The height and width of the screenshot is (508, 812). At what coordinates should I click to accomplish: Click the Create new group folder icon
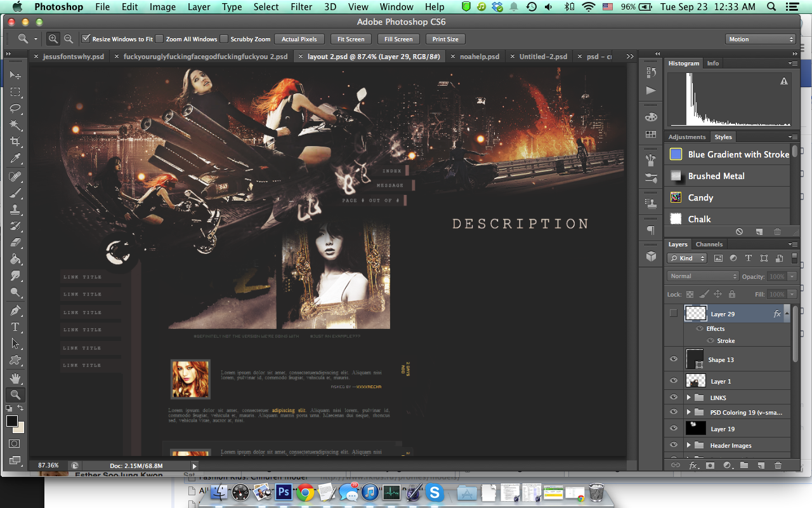pyautogui.click(x=743, y=465)
